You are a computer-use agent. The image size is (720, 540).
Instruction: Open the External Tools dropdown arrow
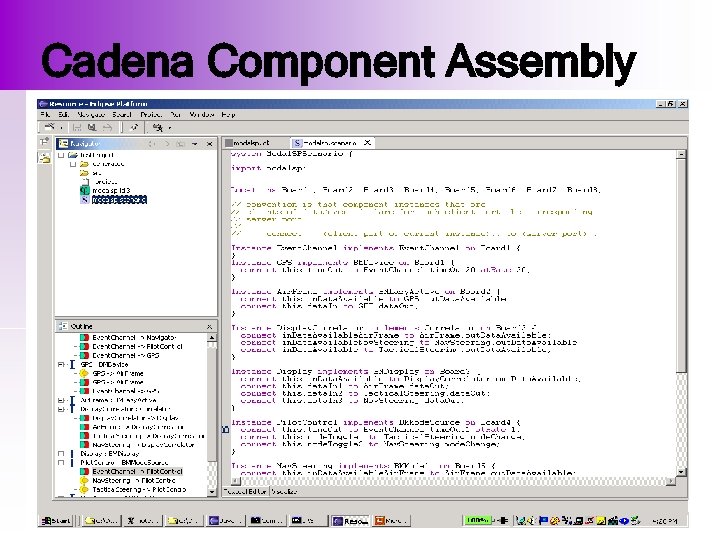[x=170, y=128]
